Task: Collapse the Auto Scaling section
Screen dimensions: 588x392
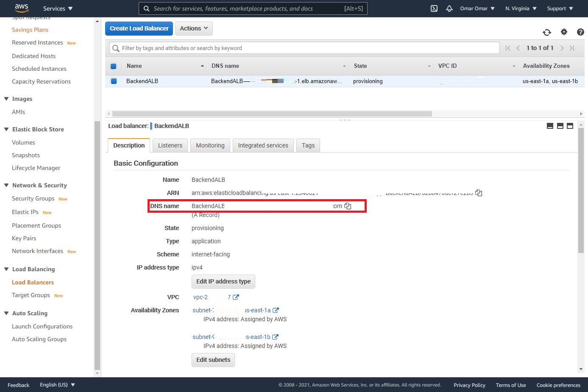Action: [6, 313]
